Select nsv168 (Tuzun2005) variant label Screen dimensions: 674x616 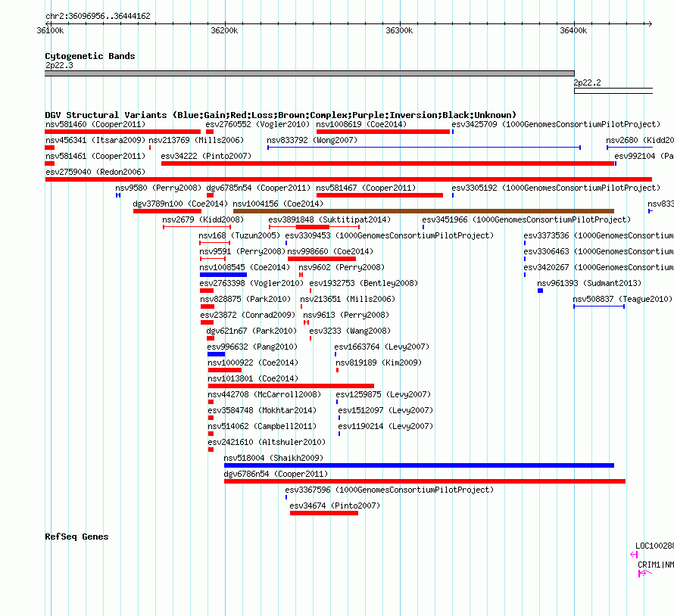pyautogui.click(x=239, y=235)
